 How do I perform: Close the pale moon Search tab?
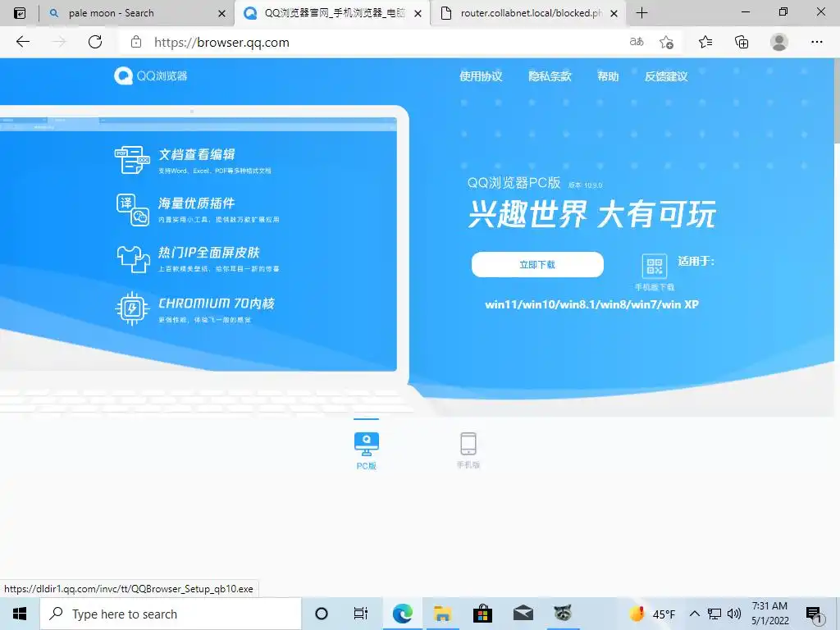[x=221, y=13]
